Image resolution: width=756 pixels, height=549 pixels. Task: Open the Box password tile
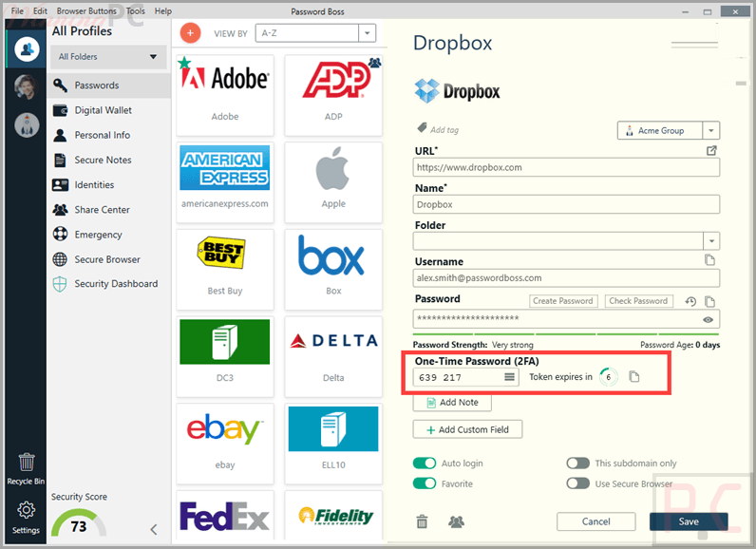pos(333,270)
